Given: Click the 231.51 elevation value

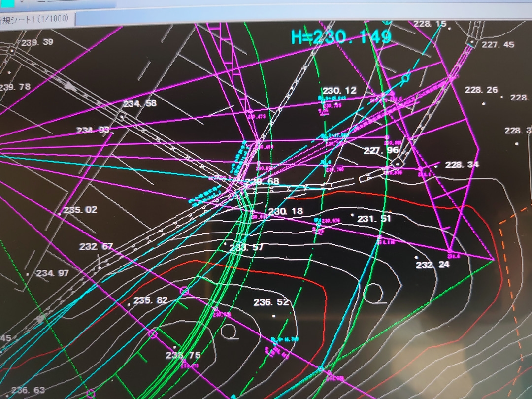Looking at the screenshot, I should pos(374,219).
